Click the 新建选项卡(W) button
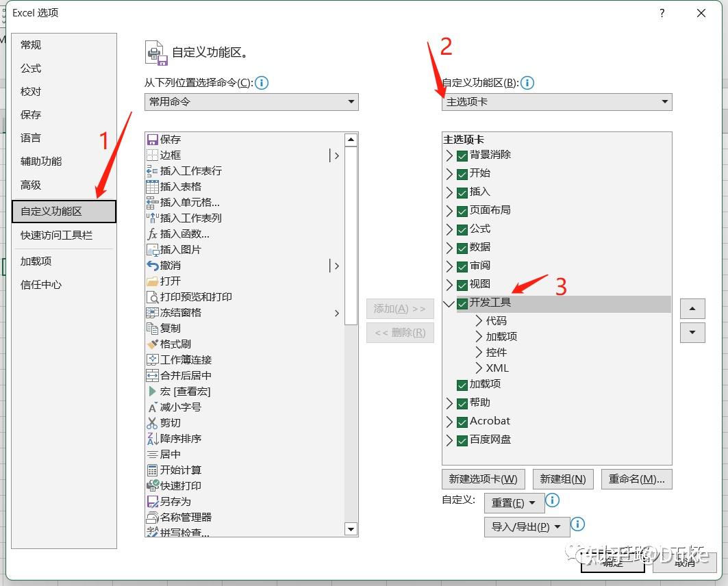The height and width of the screenshot is (586, 728). [482, 479]
